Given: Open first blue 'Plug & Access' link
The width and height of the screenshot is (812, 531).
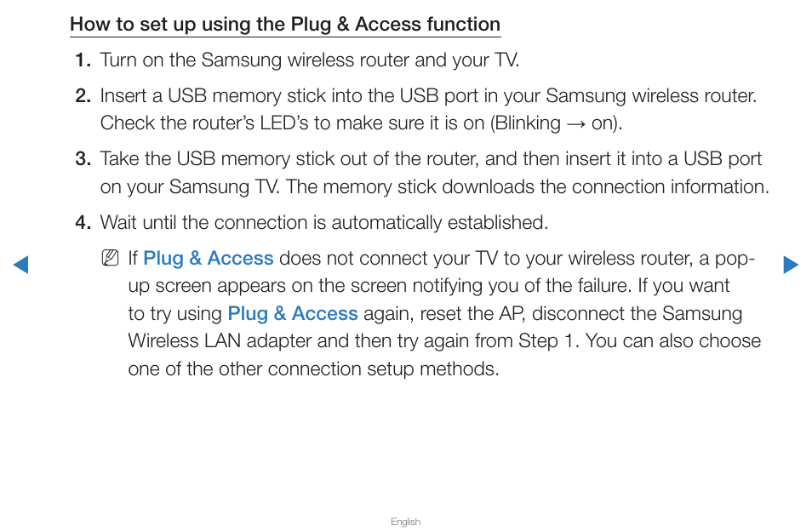Looking at the screenshot, I should (x=209, y=258).
